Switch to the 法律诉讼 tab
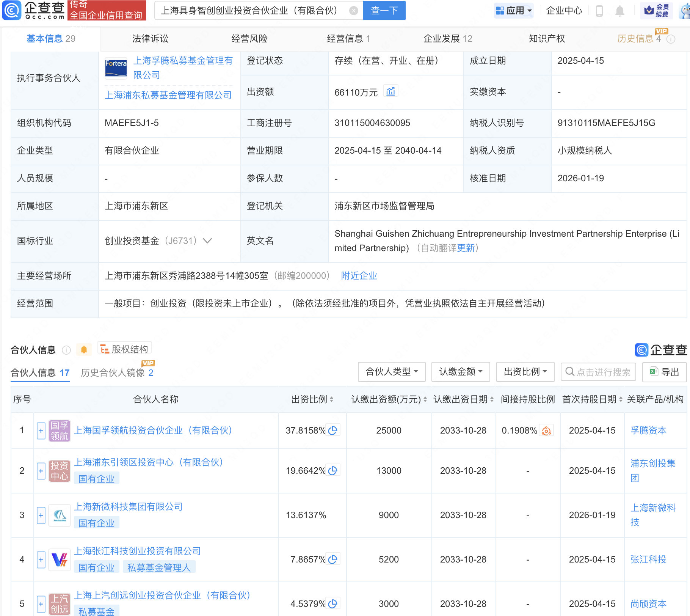This screenshot has height=616, width=690. (x=150, y=39)
